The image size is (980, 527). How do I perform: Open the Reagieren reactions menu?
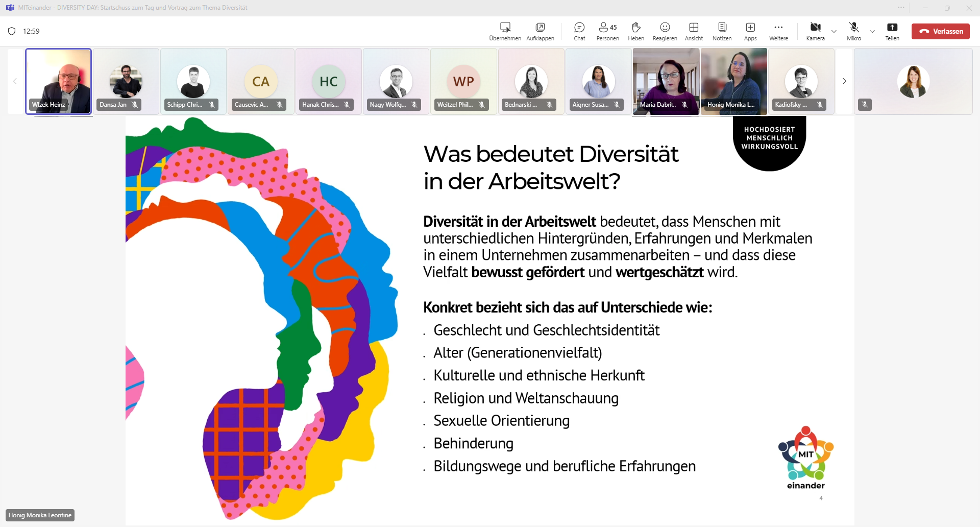pos(665,31)
